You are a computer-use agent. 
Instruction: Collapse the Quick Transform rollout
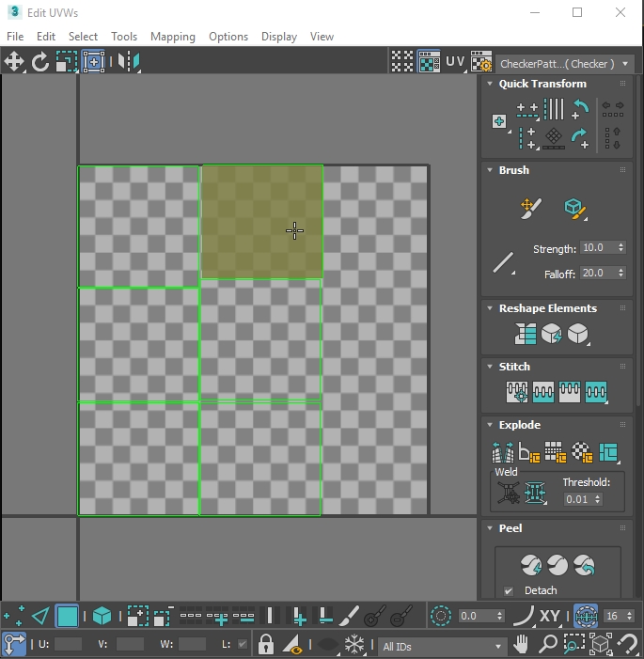point(490,84)
